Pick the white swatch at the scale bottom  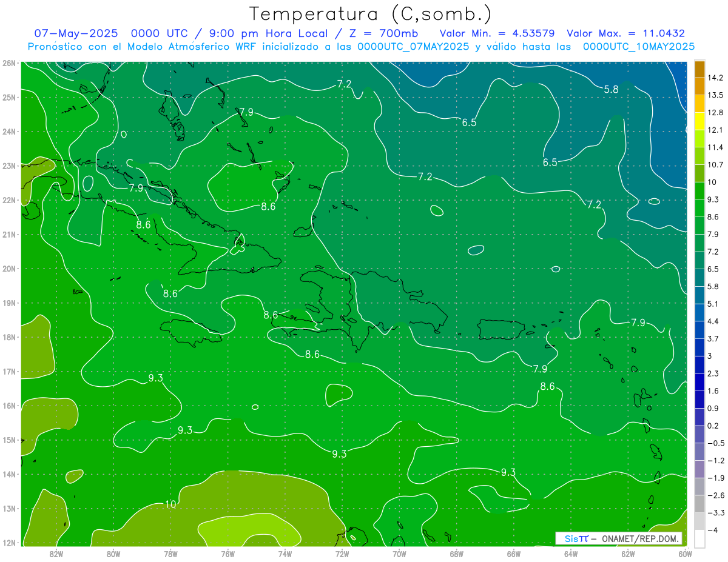tap(699, 538)
